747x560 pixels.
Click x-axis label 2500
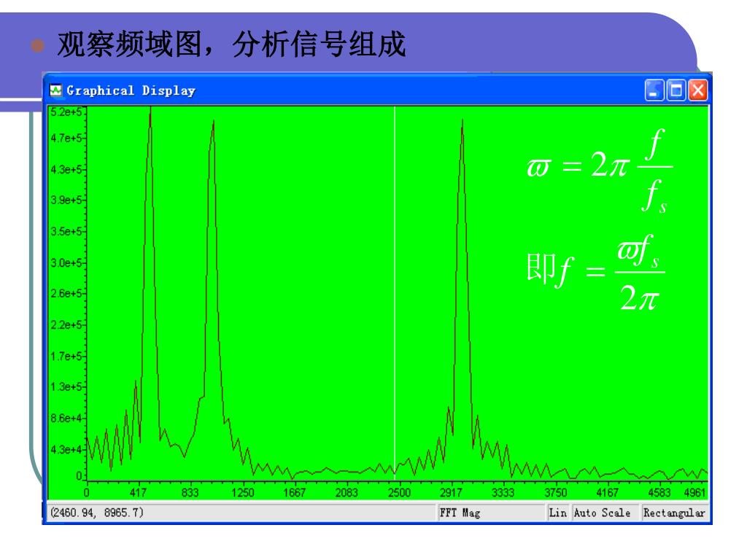pyautogui.click(x=399, y=492)
